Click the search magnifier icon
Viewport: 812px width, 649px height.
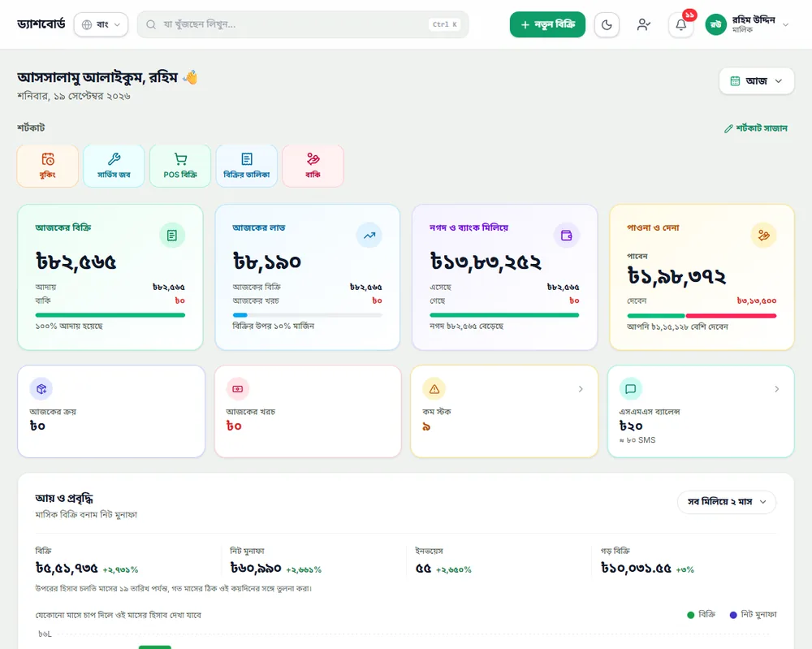tap(151, 24)
